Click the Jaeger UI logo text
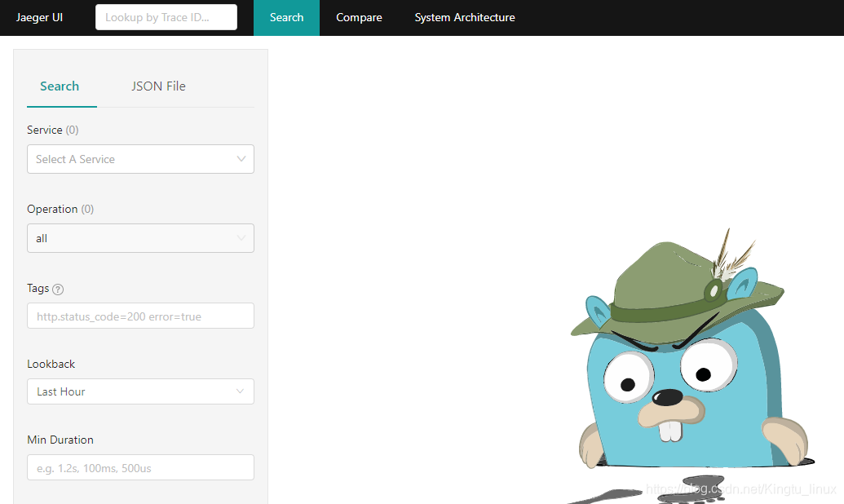This screenshot has width=844, height=504. 39,17
